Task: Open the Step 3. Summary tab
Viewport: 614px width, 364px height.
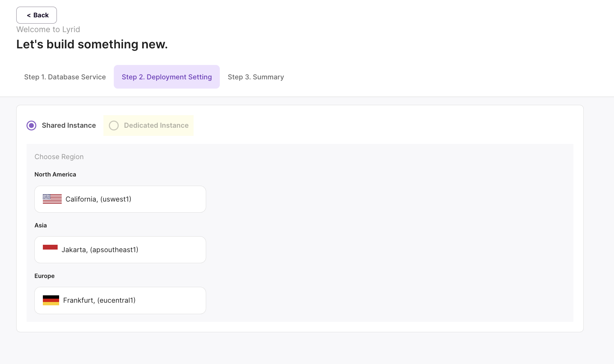Action: click(x=256, y=77)
